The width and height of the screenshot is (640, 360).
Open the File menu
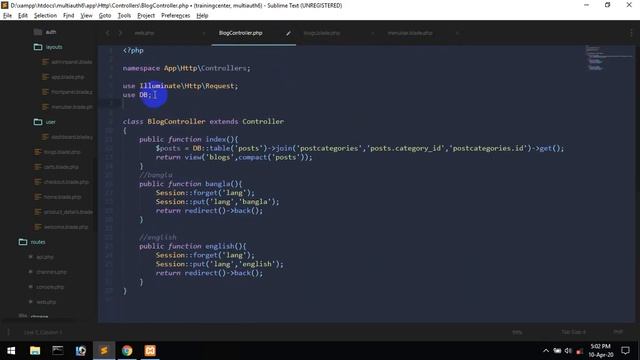click(7, 16)
